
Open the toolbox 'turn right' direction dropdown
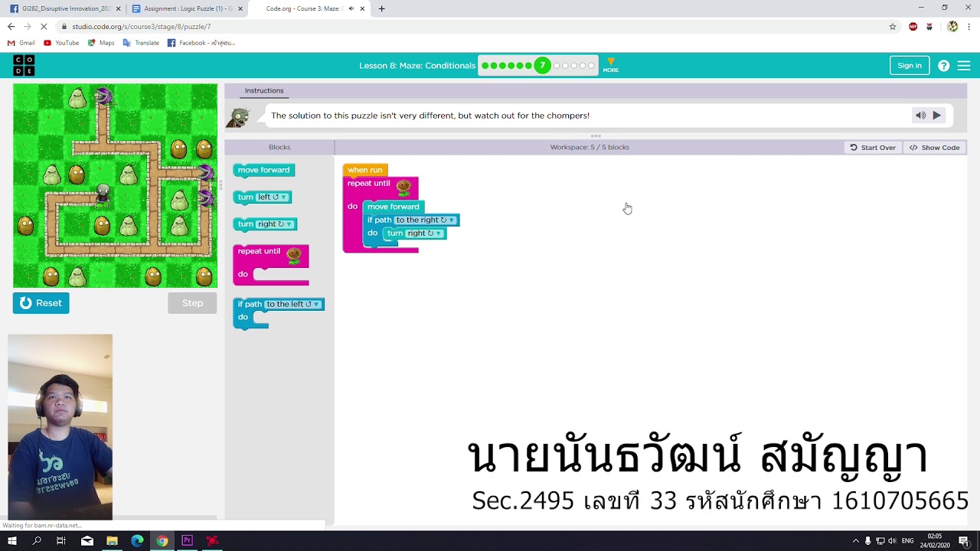(x=275, y=224)
